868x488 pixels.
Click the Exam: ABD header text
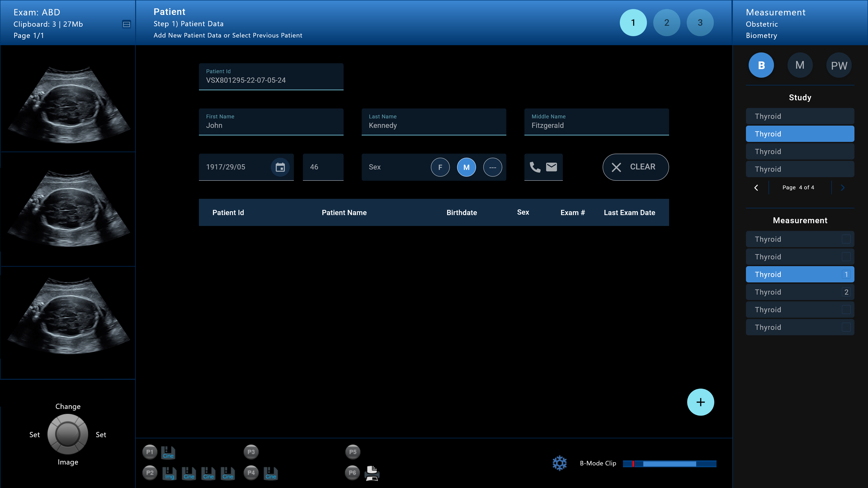coord(37,12)
